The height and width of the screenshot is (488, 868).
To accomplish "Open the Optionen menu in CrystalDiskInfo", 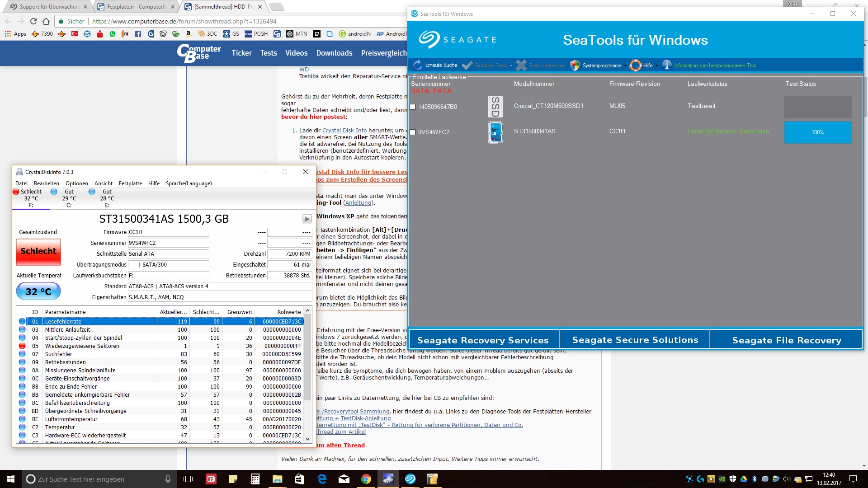I will click(x=77, y=183).
